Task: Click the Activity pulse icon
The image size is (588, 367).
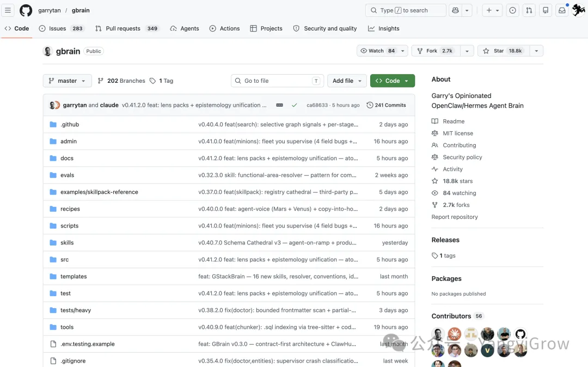Action: click(x=434, y=169)
